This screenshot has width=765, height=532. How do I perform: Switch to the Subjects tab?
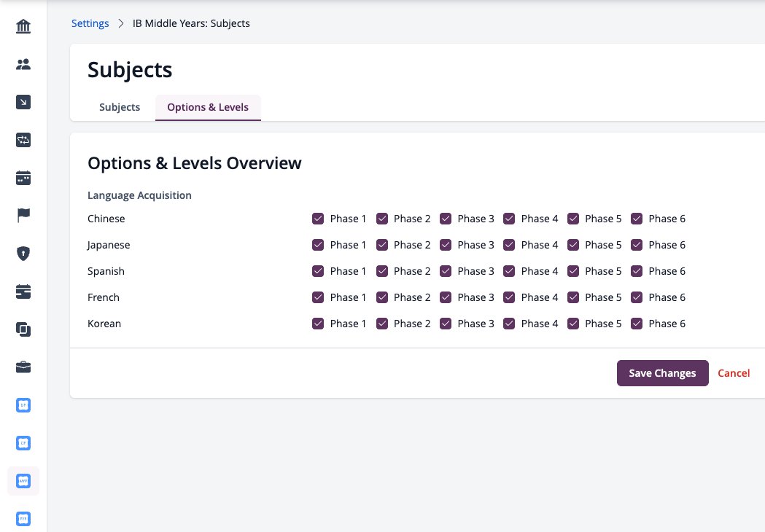click(120, 107)
